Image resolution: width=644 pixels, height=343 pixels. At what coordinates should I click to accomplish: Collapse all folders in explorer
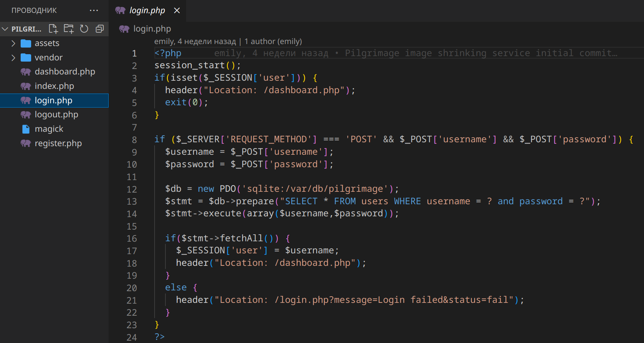(x=100, y=29)
